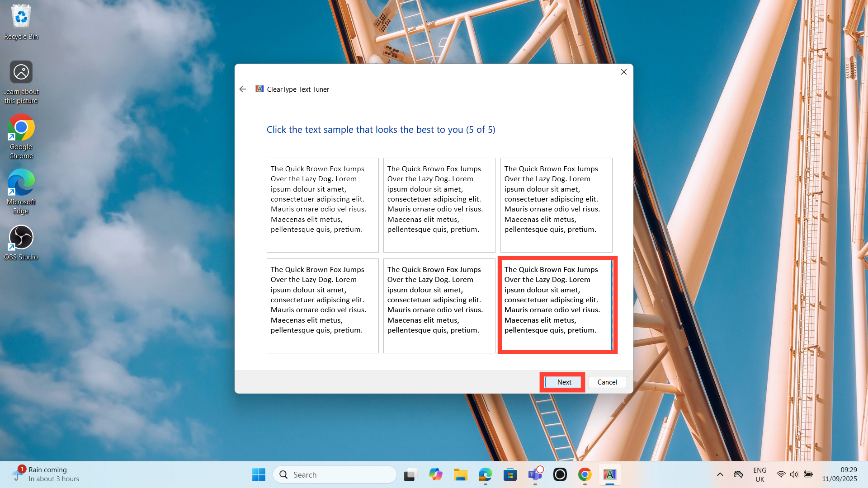Screen dimensions: 868x488
Task: Open File Explorer from the taskbar
Action: click(x=460, y=474)
